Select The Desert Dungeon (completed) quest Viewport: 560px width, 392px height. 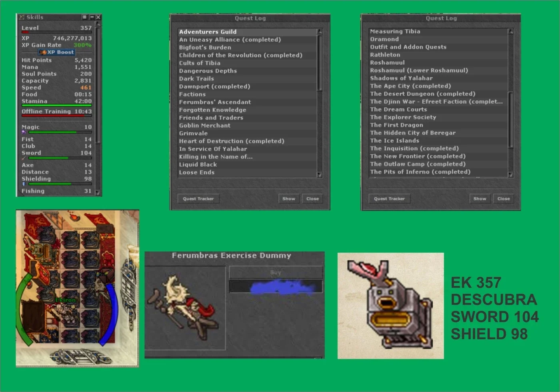[438, 94]
